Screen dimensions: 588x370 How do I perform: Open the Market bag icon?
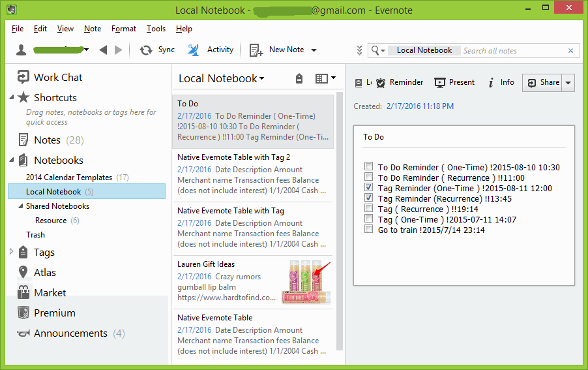pos(23,292)
